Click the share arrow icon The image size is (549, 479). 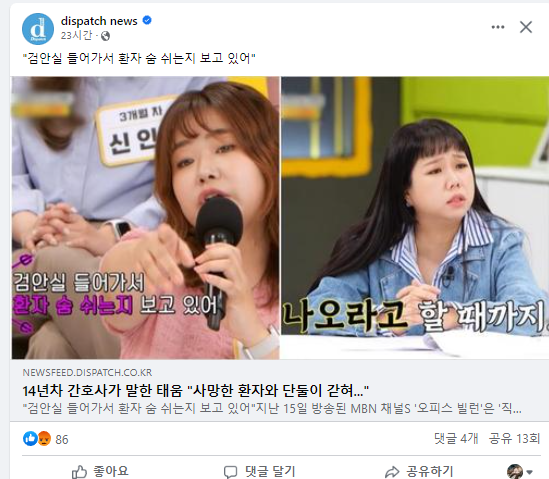[392, 472]
